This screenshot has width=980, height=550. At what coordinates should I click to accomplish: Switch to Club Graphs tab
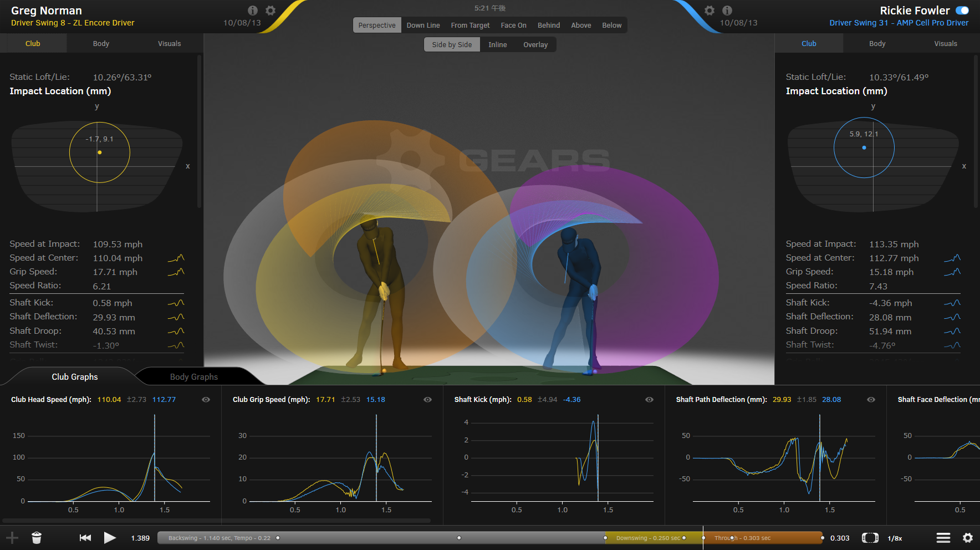coord(75,377)
